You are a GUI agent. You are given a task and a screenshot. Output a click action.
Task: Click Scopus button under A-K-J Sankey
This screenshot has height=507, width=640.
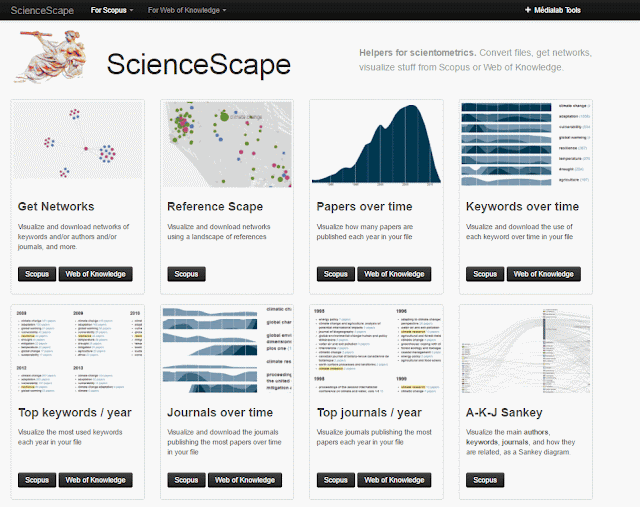[485, 480]
